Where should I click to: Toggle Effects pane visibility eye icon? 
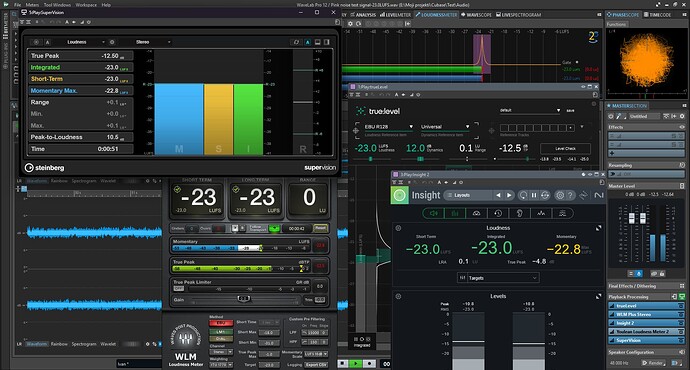pyautogui.click(x=682, y=127)
